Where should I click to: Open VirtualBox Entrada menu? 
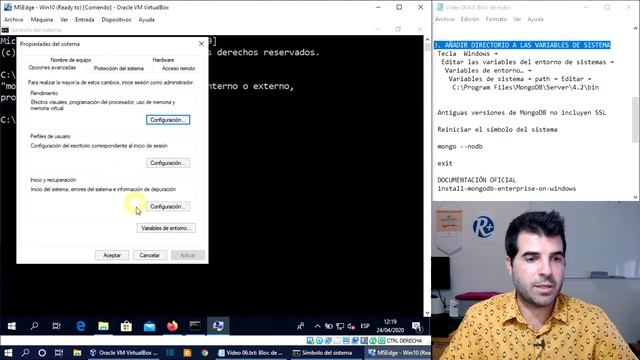pos(84,20)
